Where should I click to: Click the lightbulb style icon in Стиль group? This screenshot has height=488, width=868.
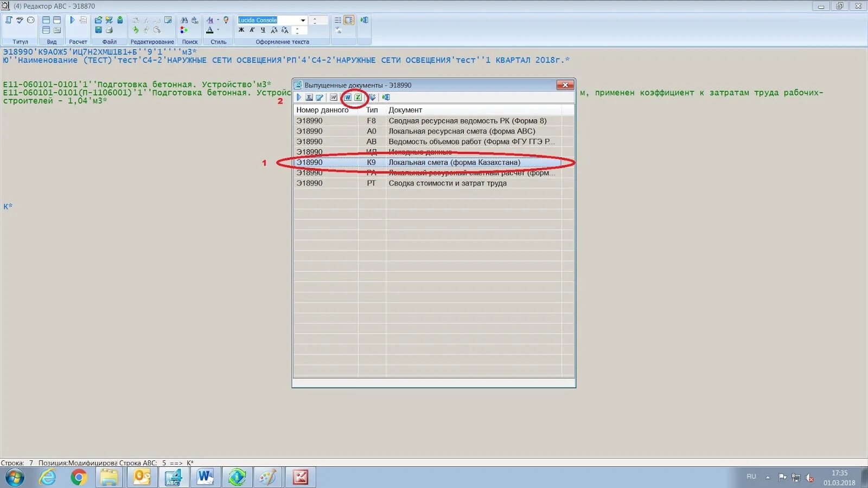[x=226, y=20]
